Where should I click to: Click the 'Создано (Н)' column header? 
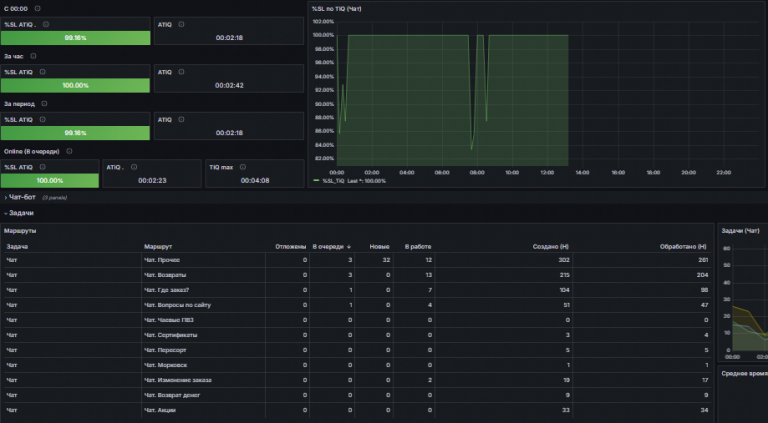click(x=551, y=247)
